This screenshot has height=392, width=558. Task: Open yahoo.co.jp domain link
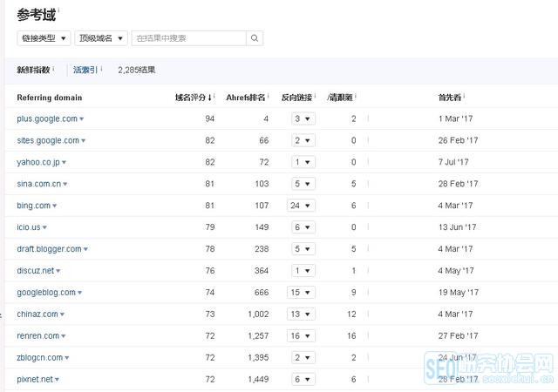click(38, 162)
